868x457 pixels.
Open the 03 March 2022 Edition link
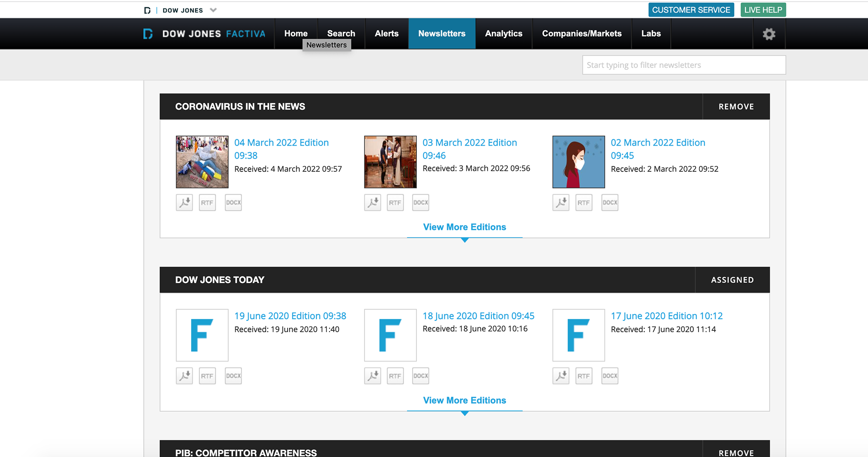(x=469, y=149)
